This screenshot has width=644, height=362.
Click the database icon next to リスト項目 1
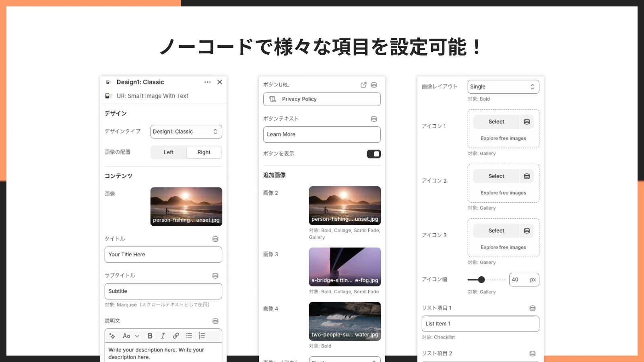[x=533, y=308]
